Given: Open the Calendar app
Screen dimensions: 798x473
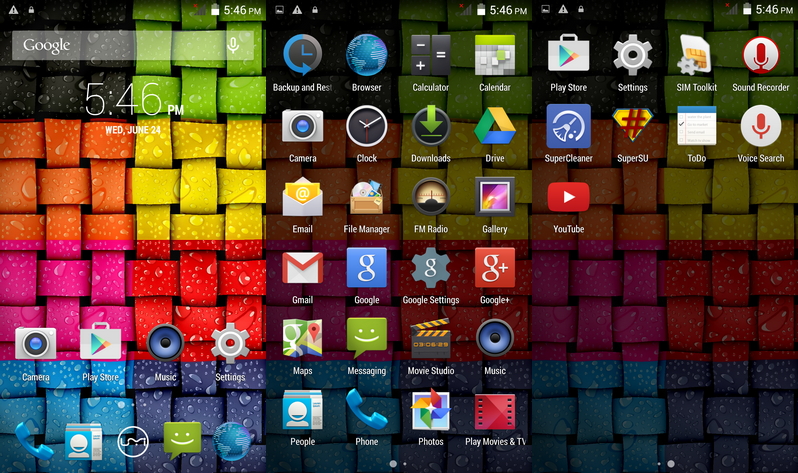Looking at the screenshot, I should tap(495, 55).
